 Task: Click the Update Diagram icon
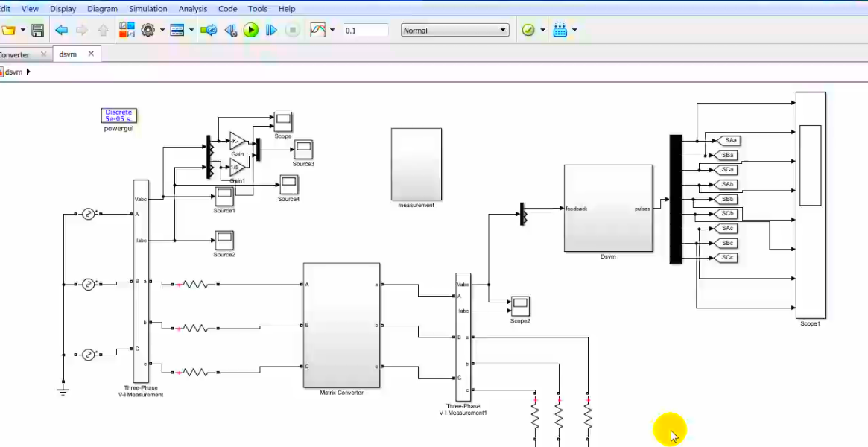(x=209, y=31)
